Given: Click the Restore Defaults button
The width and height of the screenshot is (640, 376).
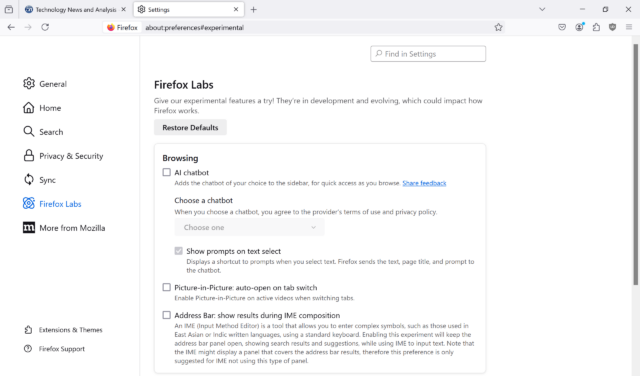Looking at the screenshot, I should click(x=190, y=127).
